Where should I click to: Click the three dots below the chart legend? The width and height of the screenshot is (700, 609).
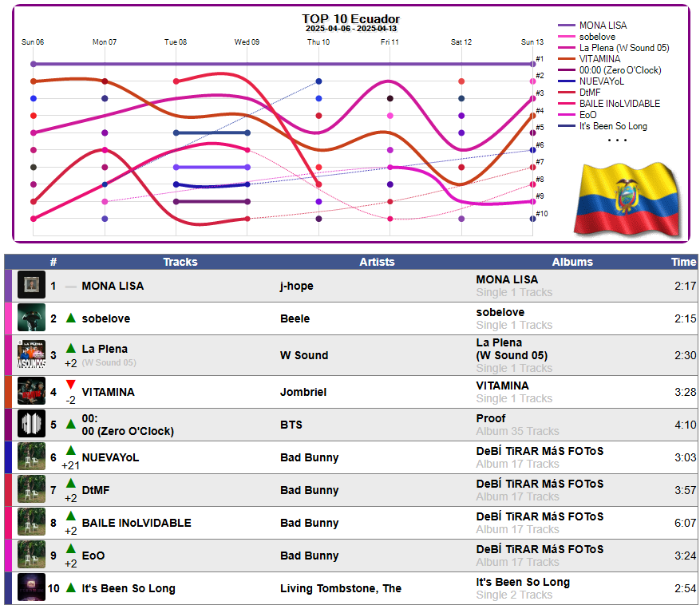click(x=617, y=140)
